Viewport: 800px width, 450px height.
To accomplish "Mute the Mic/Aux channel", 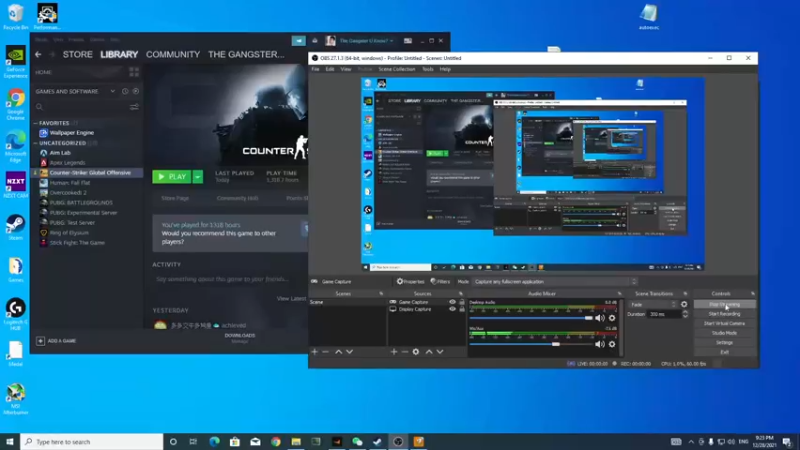I will pyautogui.click(x=600, y=344).
